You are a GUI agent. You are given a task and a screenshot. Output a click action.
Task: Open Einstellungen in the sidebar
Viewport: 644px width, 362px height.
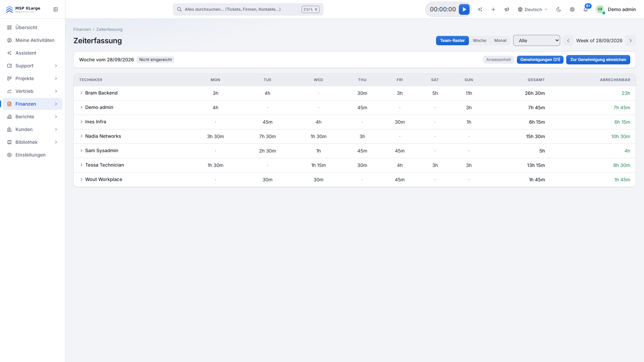33,155
